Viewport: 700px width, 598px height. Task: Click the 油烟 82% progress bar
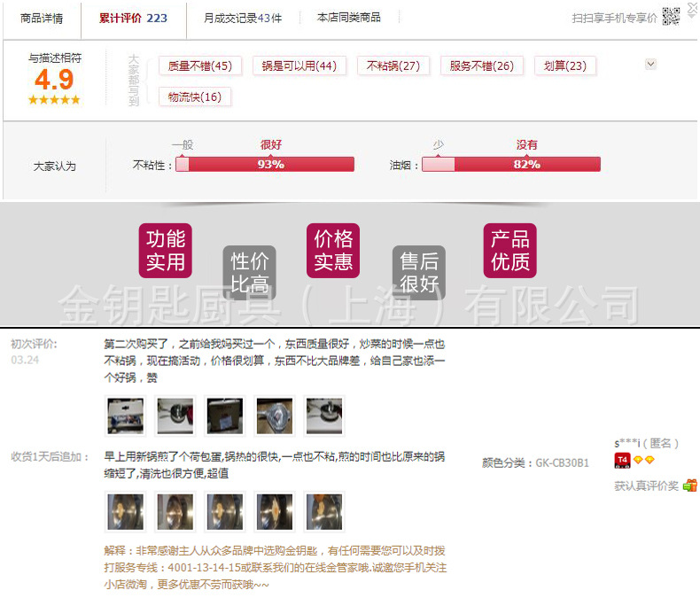pyautogui.click(x=511, y=164)
